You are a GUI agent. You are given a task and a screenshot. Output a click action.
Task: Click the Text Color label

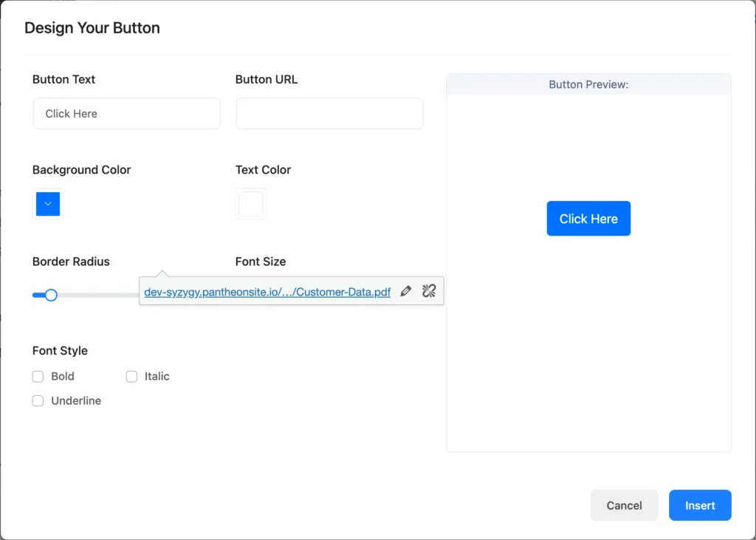pos(264,170)
